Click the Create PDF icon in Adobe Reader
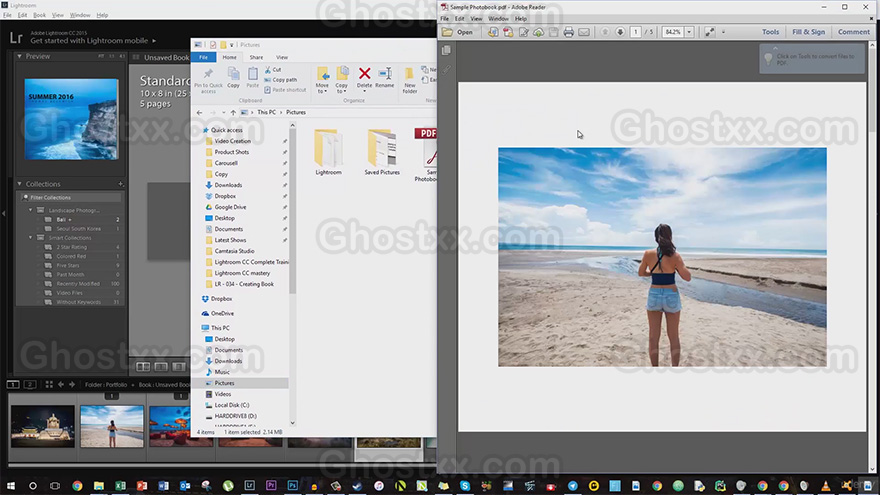 508,32
